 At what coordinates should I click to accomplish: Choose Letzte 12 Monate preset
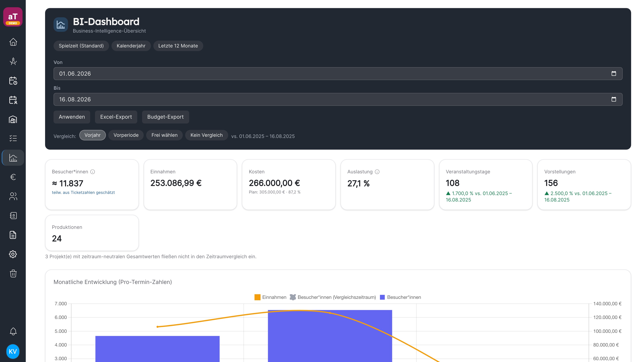[x=178, y=46]
